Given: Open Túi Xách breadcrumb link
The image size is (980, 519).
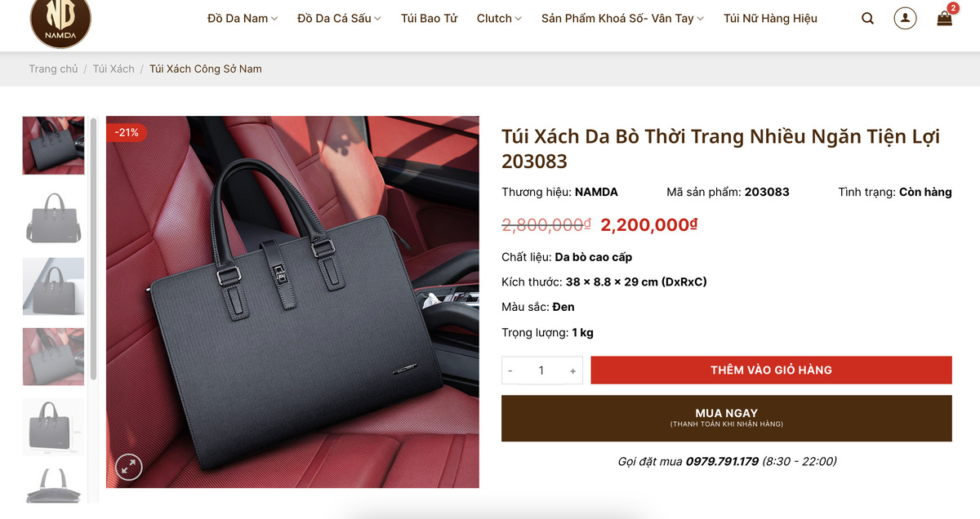Looking at the screenshot, I should 114,69.
